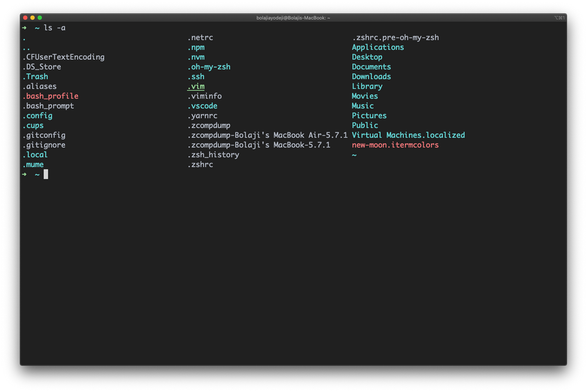
Task: Click the green zoom traffic light
Action: [41, 18]
